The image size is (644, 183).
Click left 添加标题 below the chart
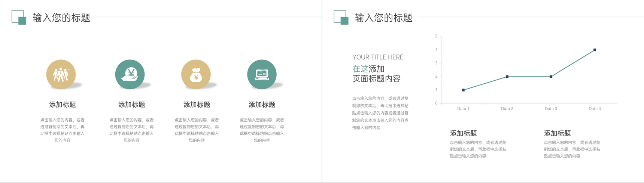pyautogui.click(x=463, y=133)
